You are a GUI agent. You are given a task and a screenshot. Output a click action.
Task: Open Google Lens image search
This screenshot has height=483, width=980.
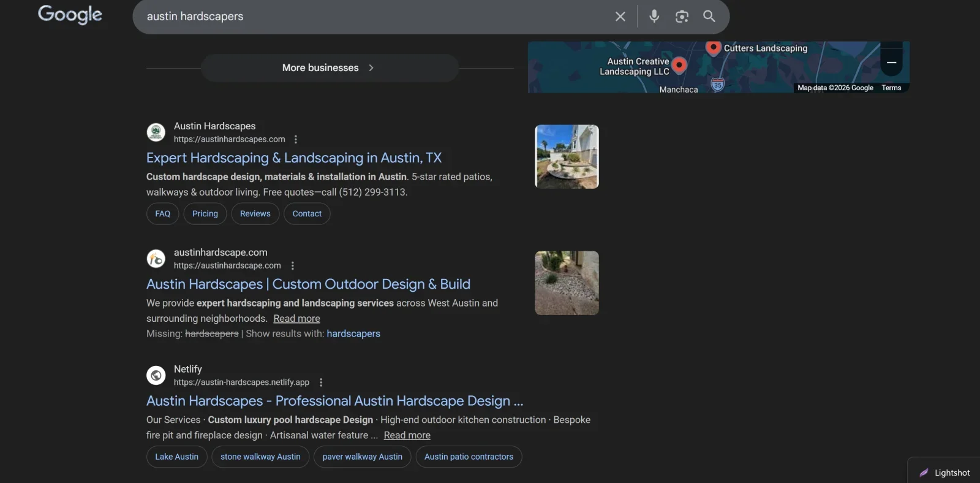click(x=682, y=17)
